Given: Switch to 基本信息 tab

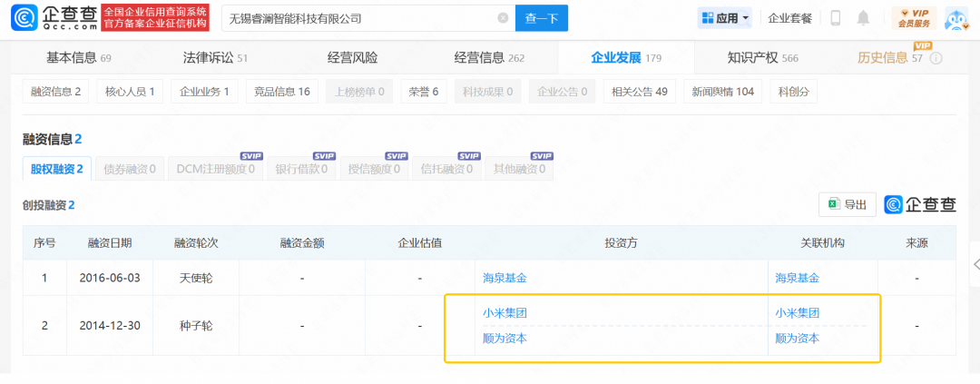Looking at the screenshot, I should (79, 58).
